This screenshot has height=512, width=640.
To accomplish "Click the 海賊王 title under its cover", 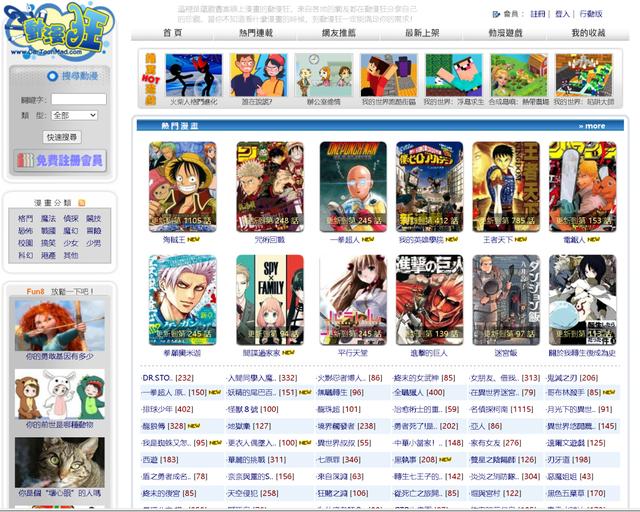I will coord(174,240).
